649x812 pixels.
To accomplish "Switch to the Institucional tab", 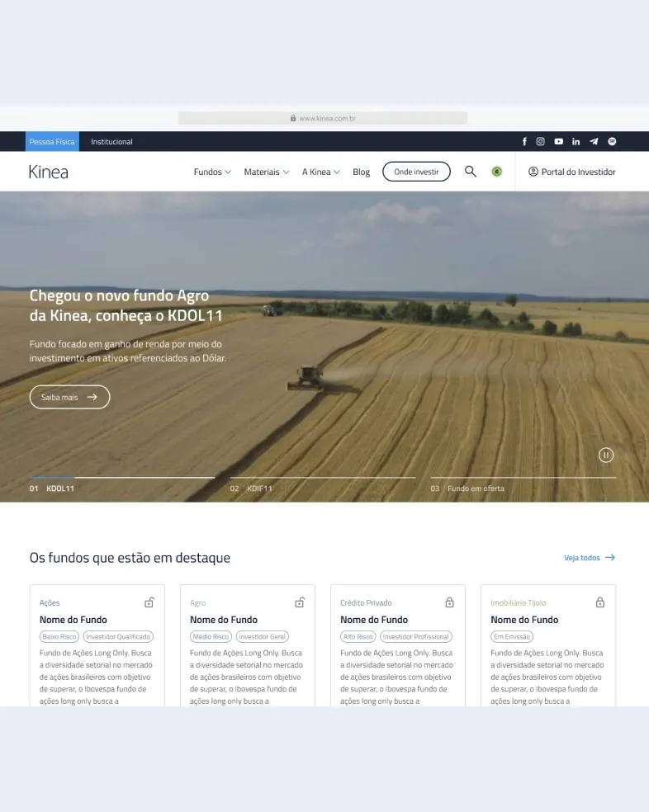I will coord(111,141).
